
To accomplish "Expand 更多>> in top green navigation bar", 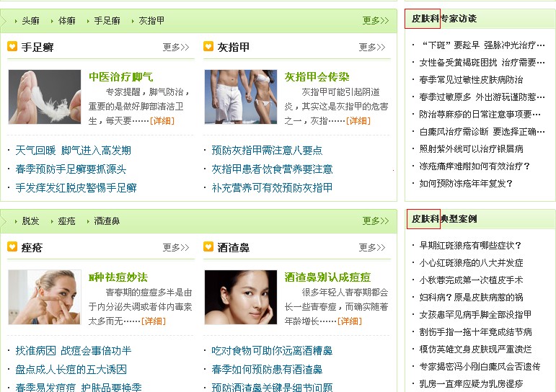I will tap(376, 21).
